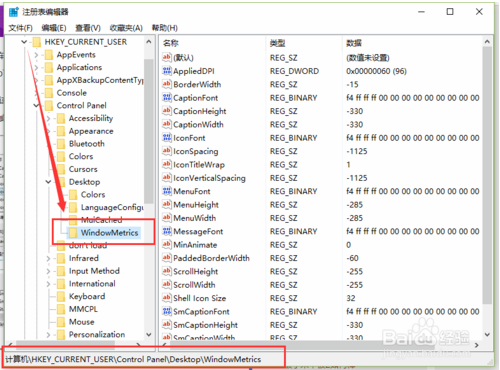Screen dimensions: 500x370
Task: Expand the Input Method key arrow
Action: (x=48, y=271)
